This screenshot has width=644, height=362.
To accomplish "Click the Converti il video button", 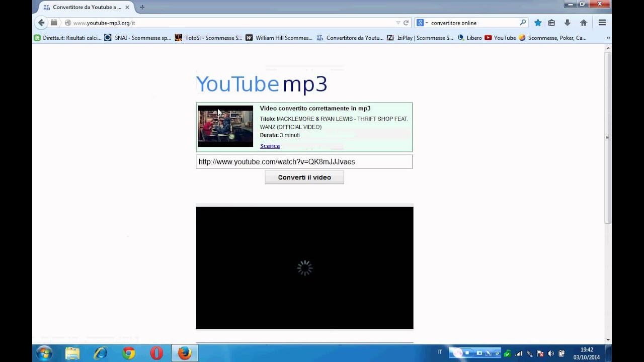I will point(304,177).
